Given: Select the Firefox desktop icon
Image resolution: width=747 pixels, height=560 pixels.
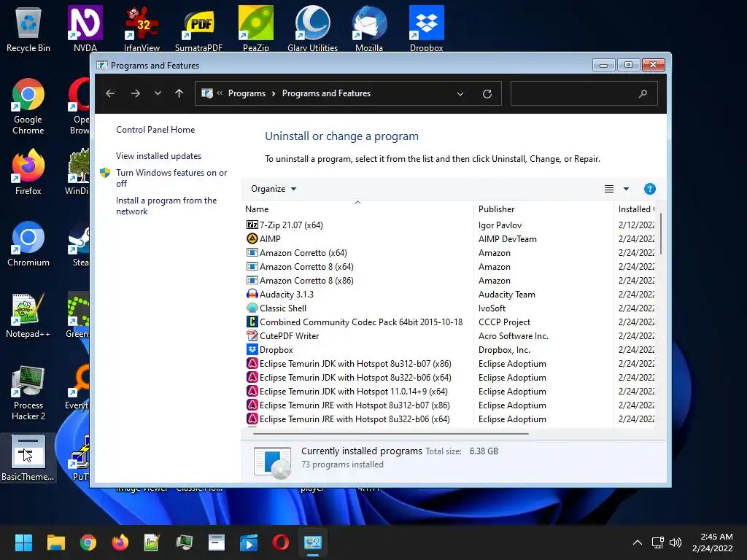Looking at the screenshot, I should (x=28, y=171).
